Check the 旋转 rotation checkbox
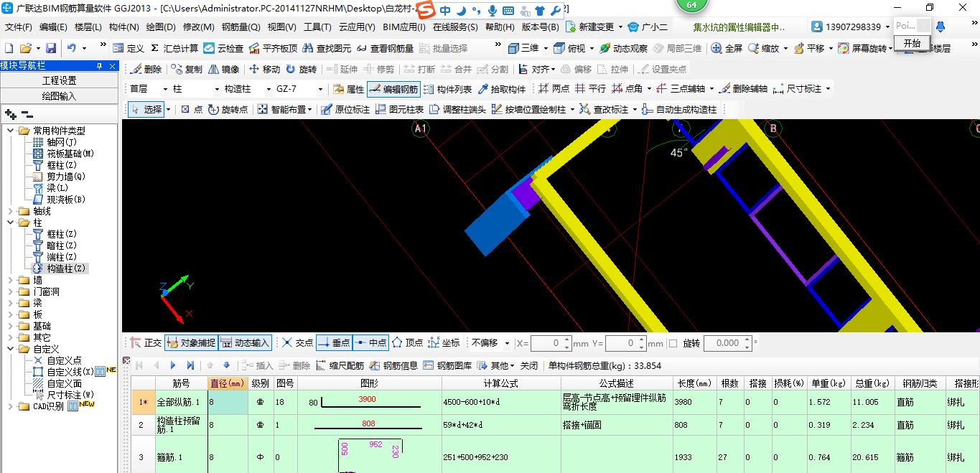 coord(673,343)
